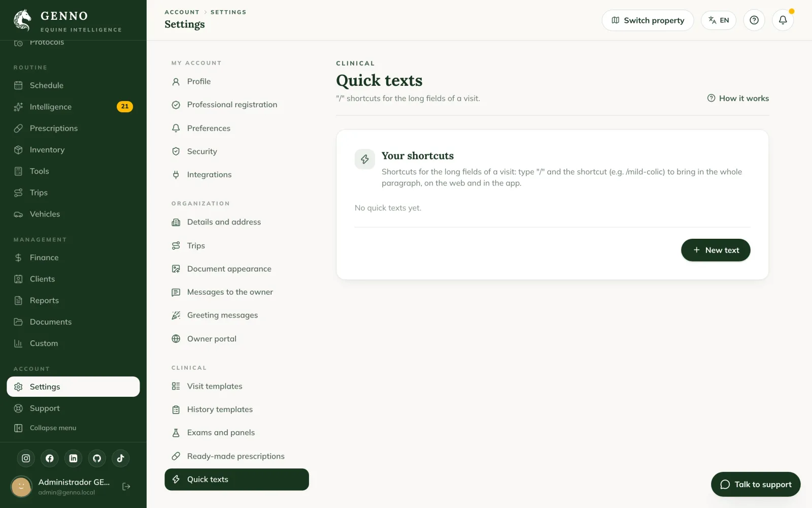This screenshot has height=508, width=812.
Task: Click the logout icon beside admin name
Action: pos(126,487)
